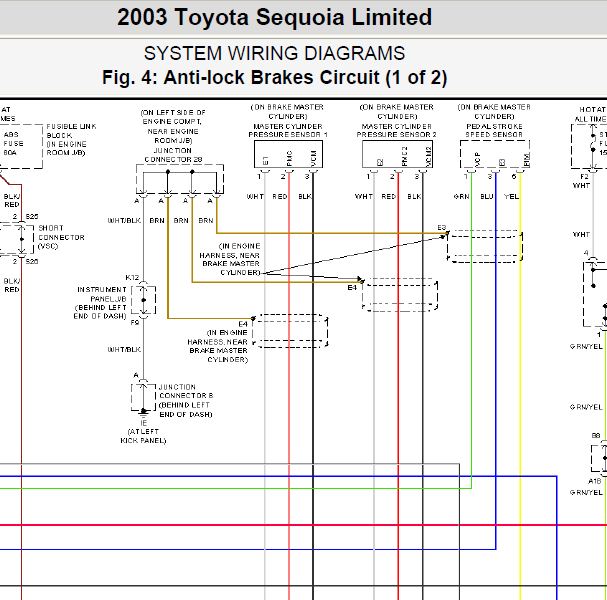Select the 'JUNCTION CONNECTOR B' label

coord(186,391)
